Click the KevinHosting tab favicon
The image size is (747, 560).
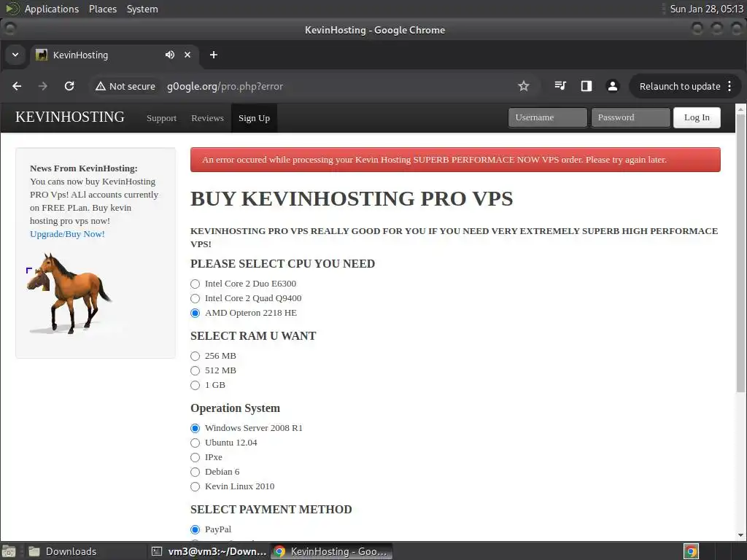[42, 55]
